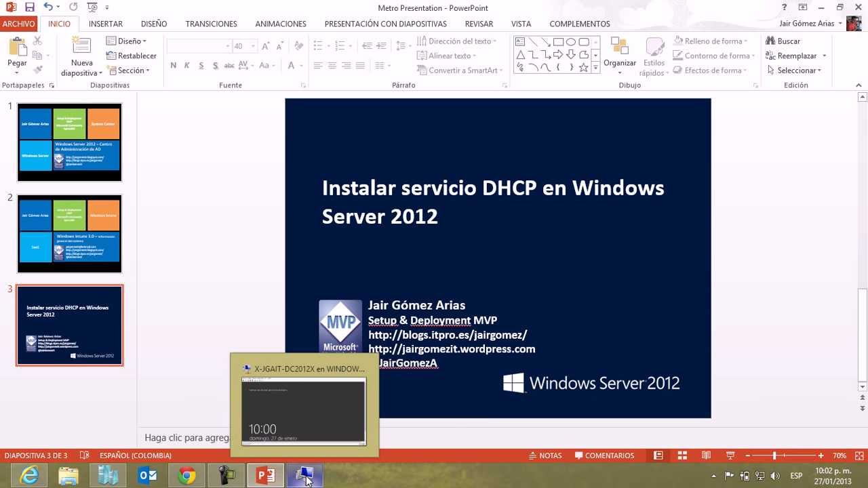Screen dimensions: 868x488
Task: Toggle NOTAS pane in status bar
Action: coord(545,455)
